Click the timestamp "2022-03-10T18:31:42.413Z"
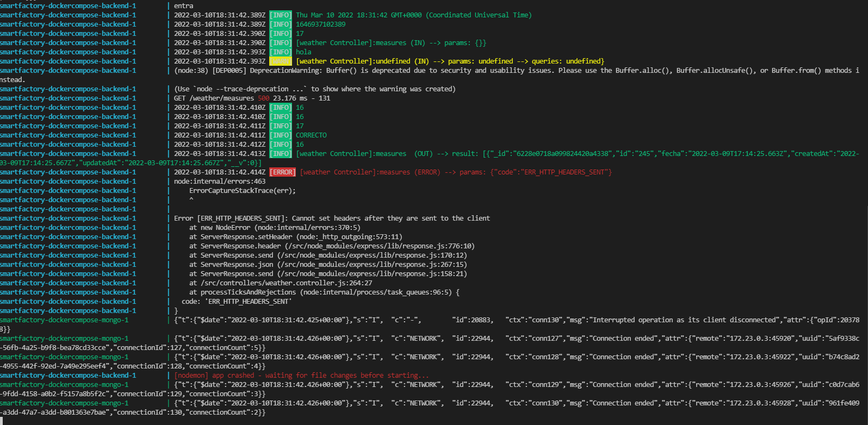The image size is (868, 425). click(220, 154)
